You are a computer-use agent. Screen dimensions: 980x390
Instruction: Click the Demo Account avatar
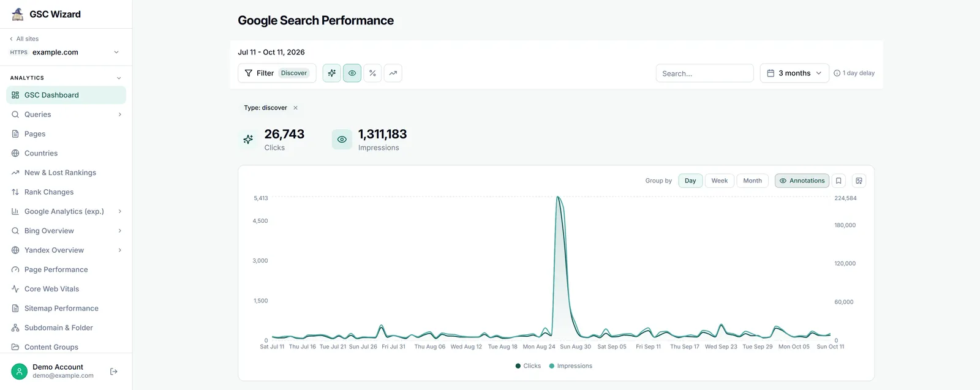coord(20,372)
